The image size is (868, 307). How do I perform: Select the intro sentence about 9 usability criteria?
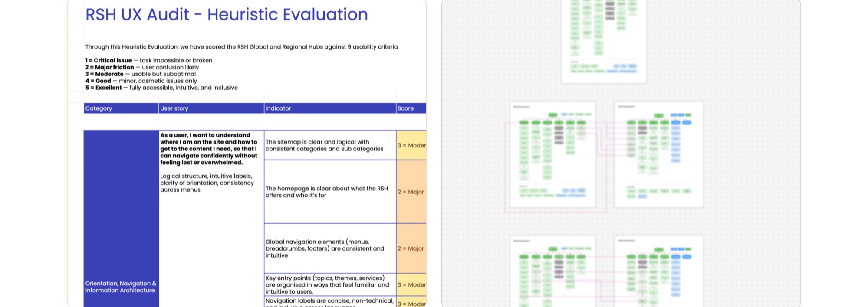241,47
